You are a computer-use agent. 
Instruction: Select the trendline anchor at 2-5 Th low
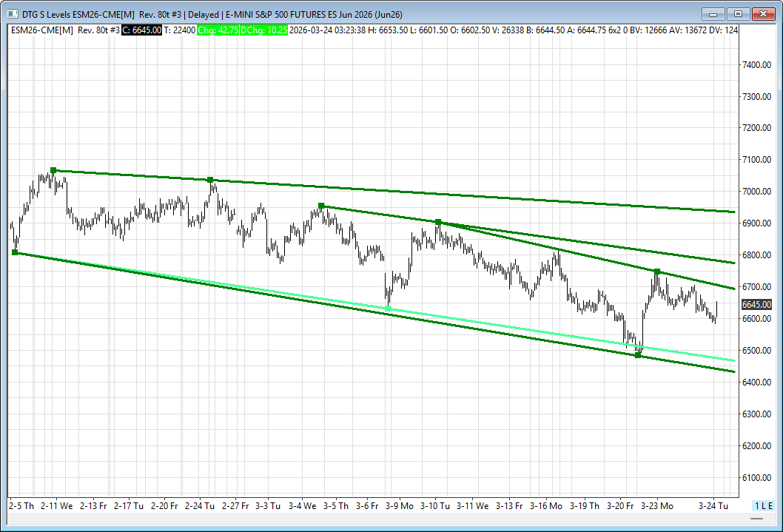click(x=15, y=252)
